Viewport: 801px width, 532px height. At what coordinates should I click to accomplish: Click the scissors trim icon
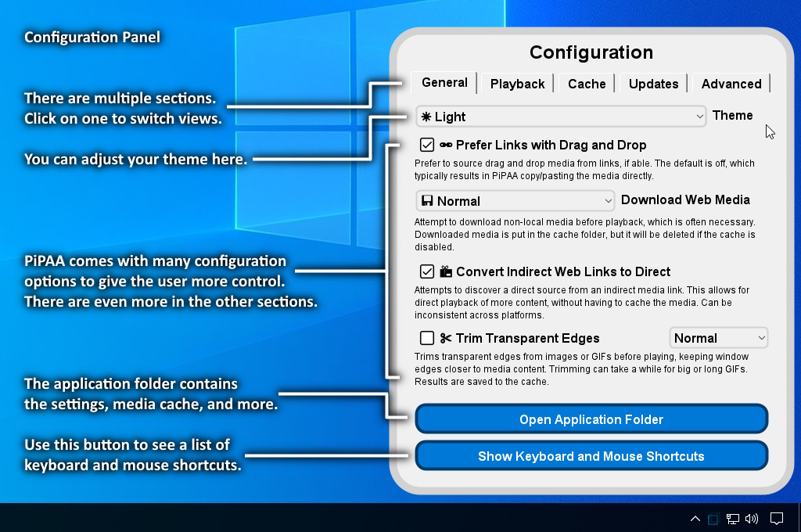[x=445, y=338]
